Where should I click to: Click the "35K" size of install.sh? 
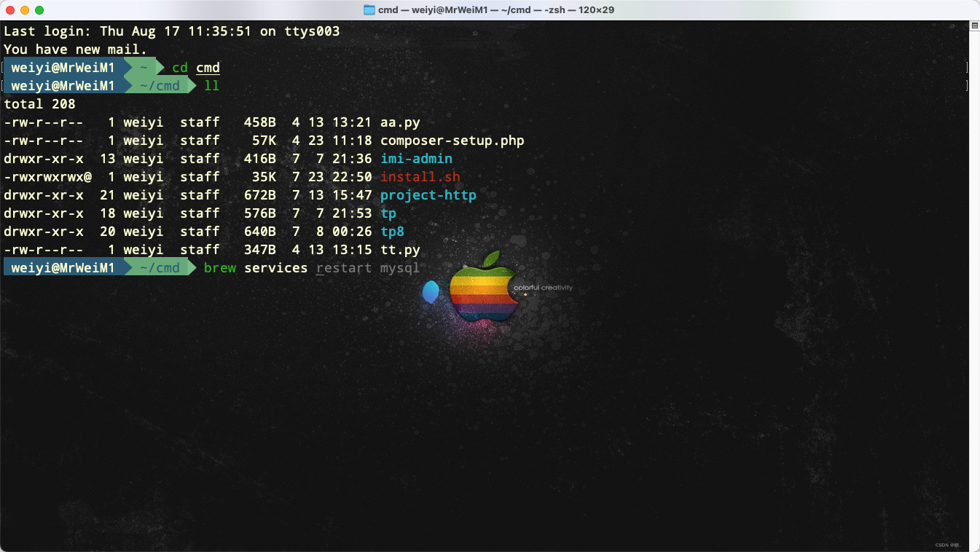tap(264, 177)
